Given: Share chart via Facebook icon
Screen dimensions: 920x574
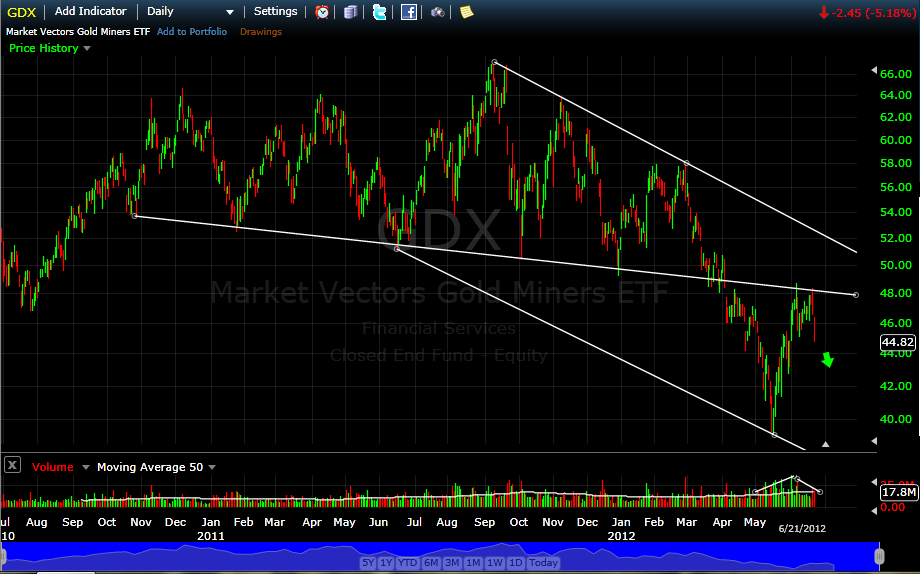Looking at the screenshot, I should [x=409, y=12].
